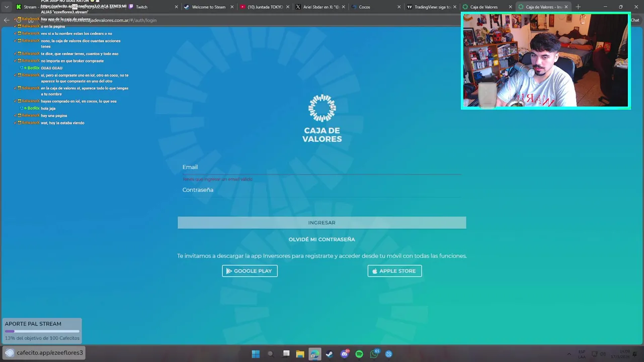Screen dimensions: 644x362
Task: Click the Contraseña input field
Action: click(321, 190)
